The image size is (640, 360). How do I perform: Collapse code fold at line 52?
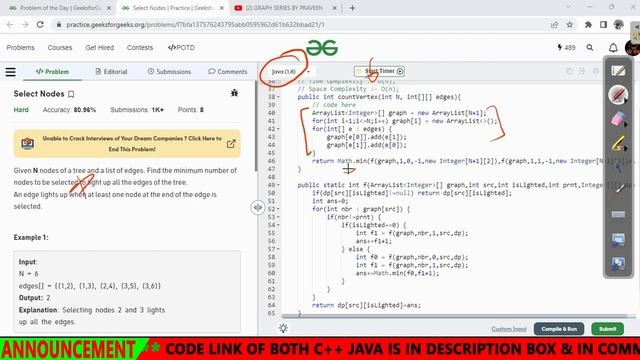(x=278, y=209)
